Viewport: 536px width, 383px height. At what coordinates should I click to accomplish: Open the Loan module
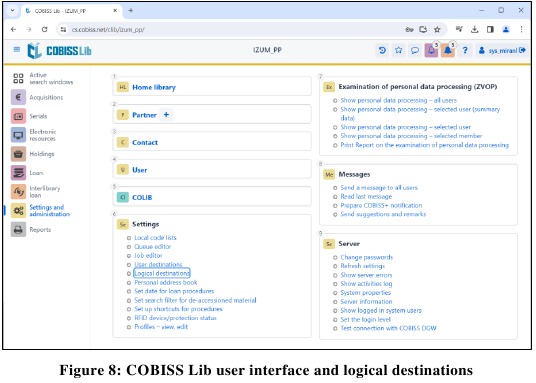[27, 173]
